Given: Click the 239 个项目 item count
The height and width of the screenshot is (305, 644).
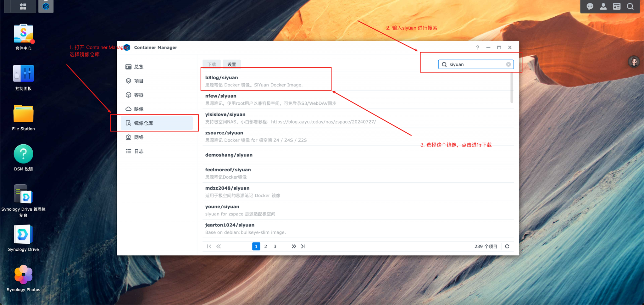Looking at the screenshot, I should 486,247.
